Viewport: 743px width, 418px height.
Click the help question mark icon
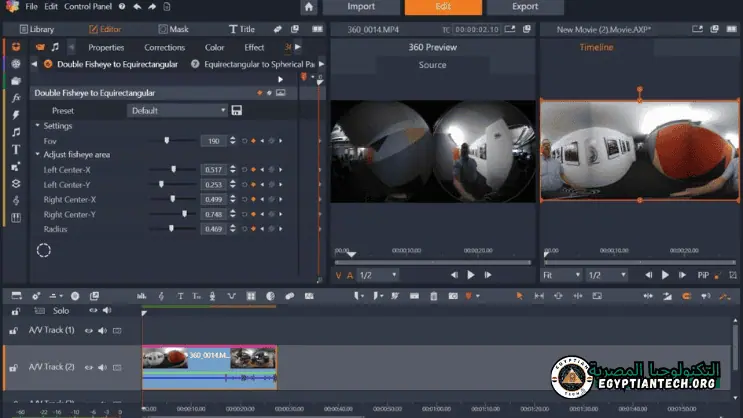pos(122,7)
